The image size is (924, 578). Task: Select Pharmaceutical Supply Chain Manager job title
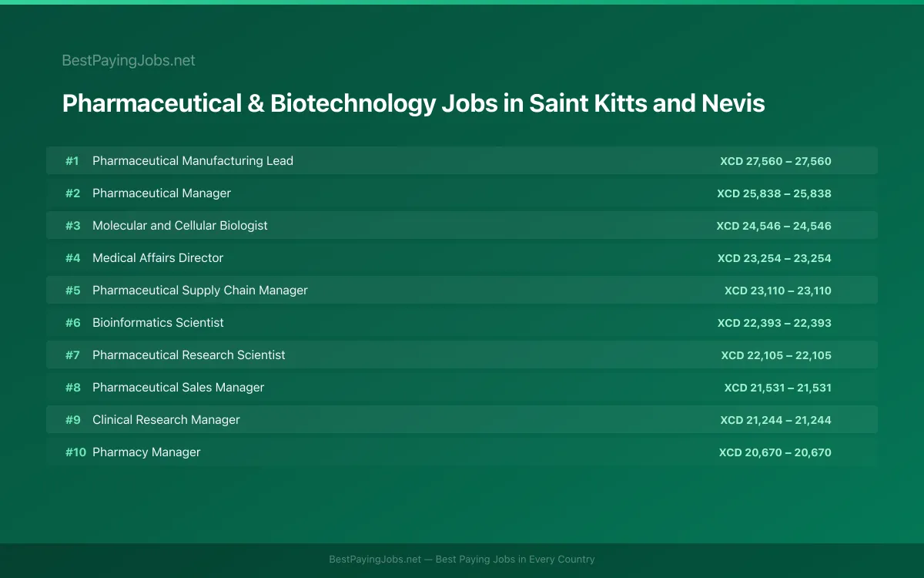200,291
